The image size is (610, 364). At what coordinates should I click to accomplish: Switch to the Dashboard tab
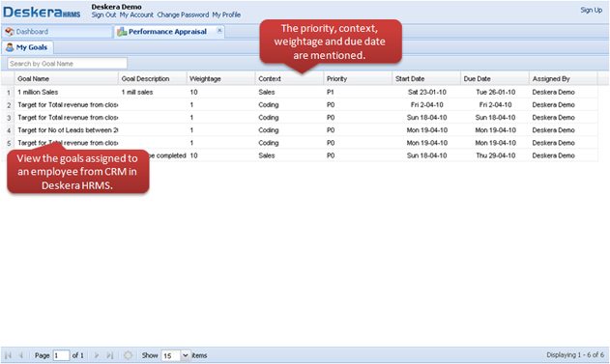tap(57, 32)
